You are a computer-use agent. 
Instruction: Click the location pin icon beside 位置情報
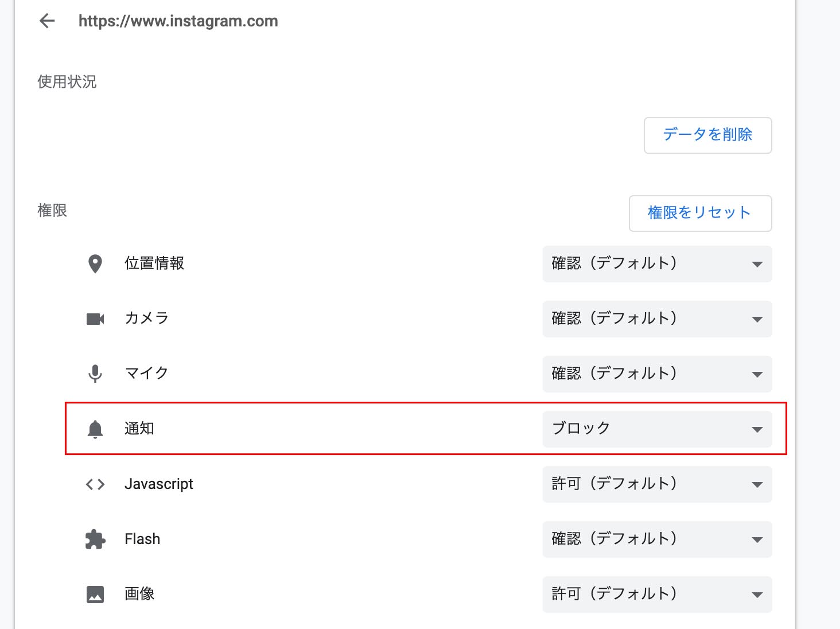(x=95, y=263)
